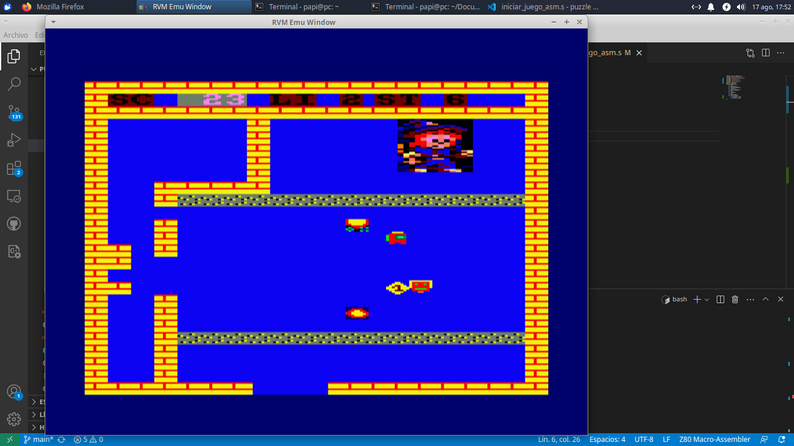Close the iniciar_juego_asm.s editor tab
Viewport: 794px width, 446px height.
point(639,53)
